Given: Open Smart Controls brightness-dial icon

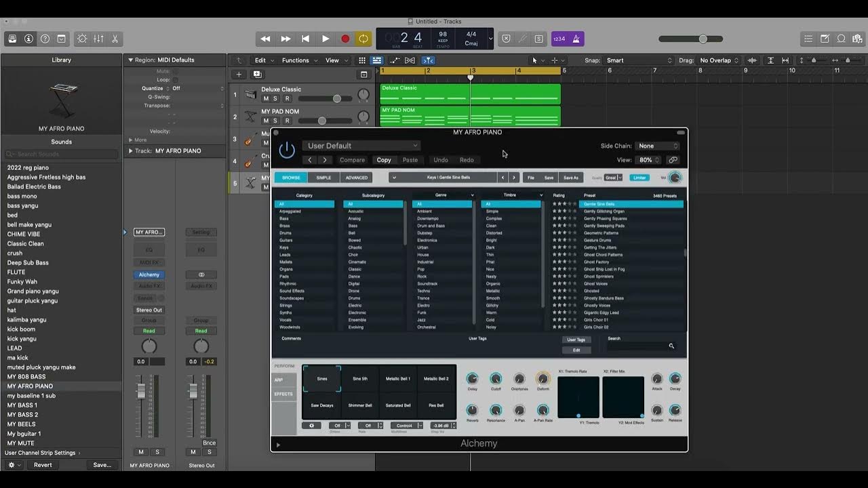Looking at the screenshot, I should click(82, 39).
